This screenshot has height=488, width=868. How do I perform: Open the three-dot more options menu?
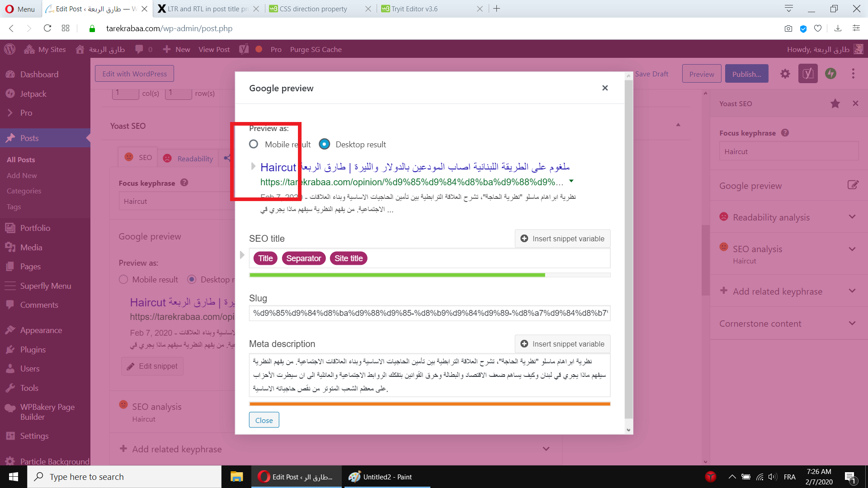[853, 74]
